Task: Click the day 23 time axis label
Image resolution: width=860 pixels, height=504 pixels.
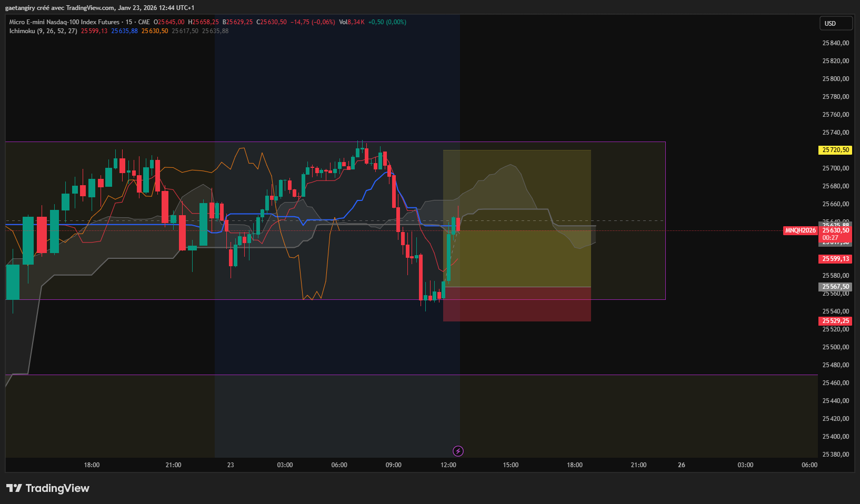Action: (231, 465)
